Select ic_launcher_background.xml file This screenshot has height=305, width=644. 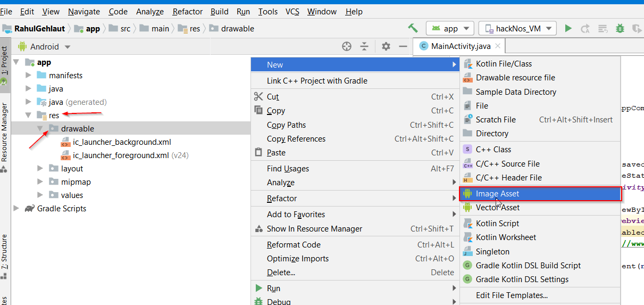coord(122,142)
